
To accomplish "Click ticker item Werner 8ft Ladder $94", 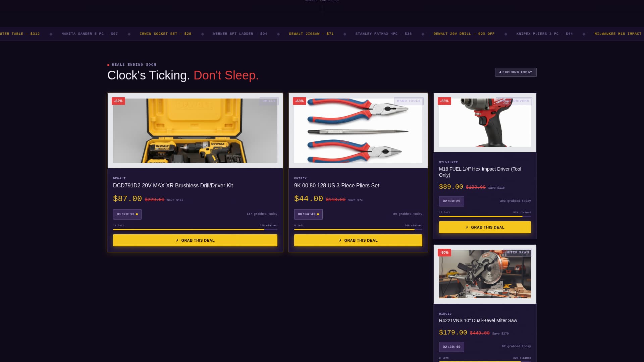I will click(240, 34).
